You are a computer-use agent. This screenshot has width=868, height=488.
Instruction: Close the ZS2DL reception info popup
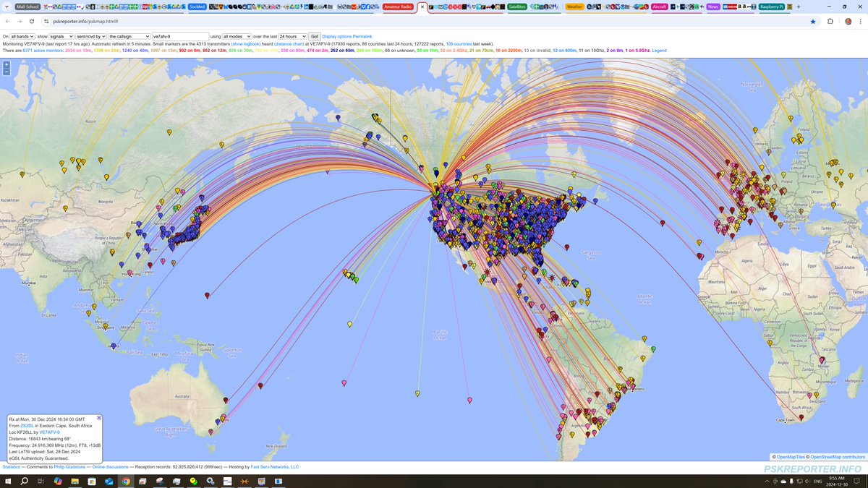(x=99, y=418)
